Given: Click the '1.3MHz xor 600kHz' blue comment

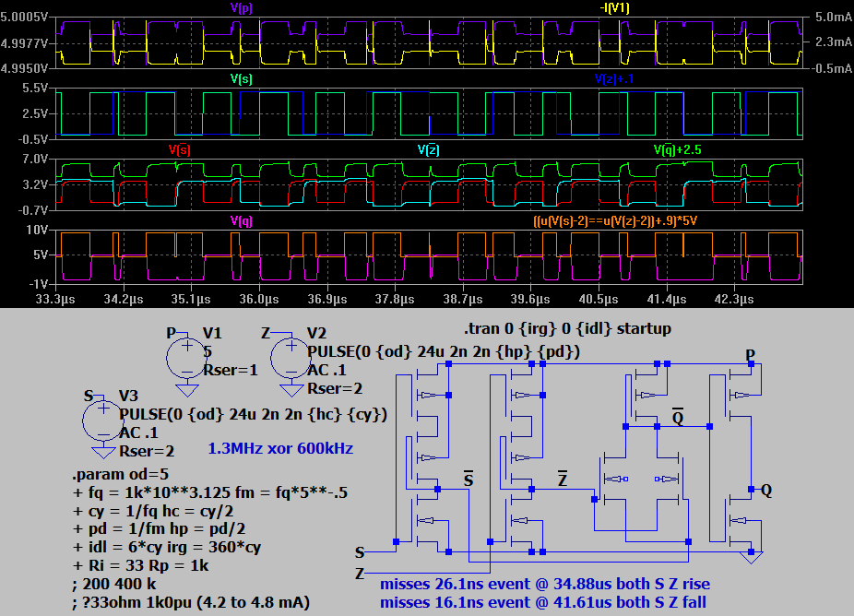Looking at the screenshot, I should pyautogui.click(x=281, y=449).
